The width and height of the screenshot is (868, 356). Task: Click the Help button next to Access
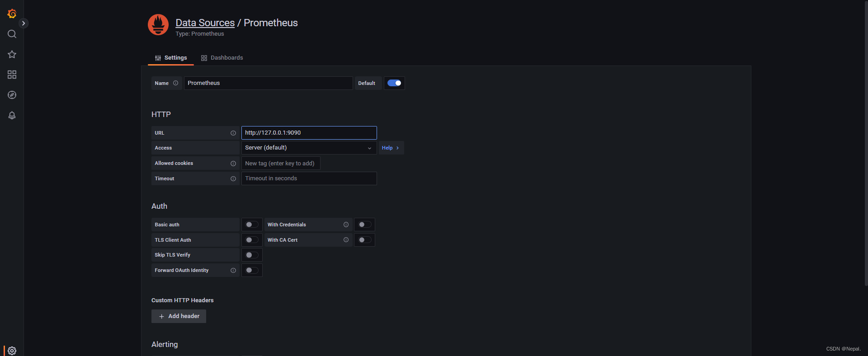point(391,148)
